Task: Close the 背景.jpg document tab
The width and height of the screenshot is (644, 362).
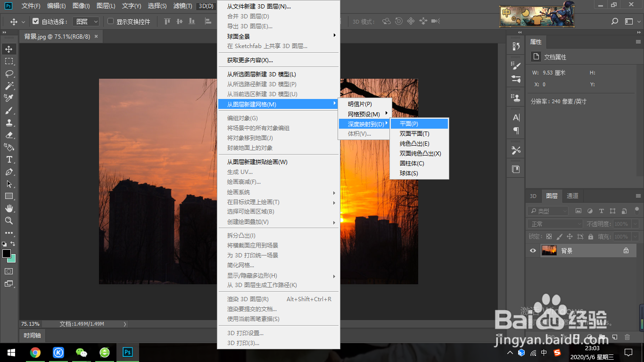Action: (97, 36)
